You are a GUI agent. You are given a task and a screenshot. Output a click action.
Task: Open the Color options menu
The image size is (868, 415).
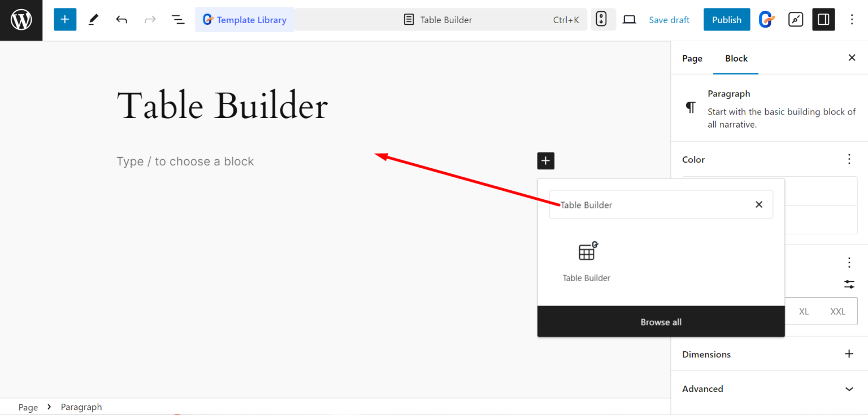(849, 159)
